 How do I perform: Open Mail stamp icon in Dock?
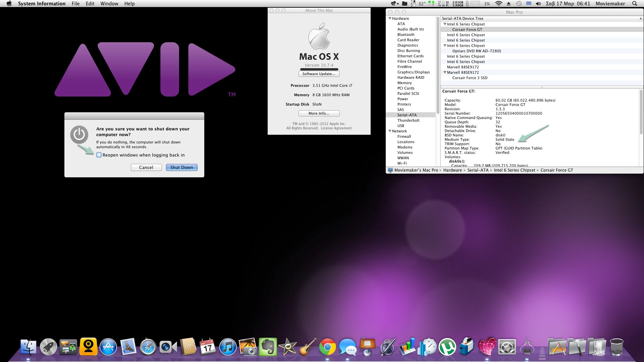click(x=128, y=347)
